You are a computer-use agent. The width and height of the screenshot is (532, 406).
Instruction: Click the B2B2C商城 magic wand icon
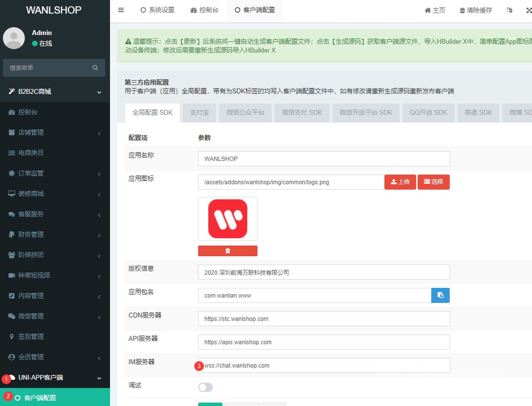coord(12,91)
